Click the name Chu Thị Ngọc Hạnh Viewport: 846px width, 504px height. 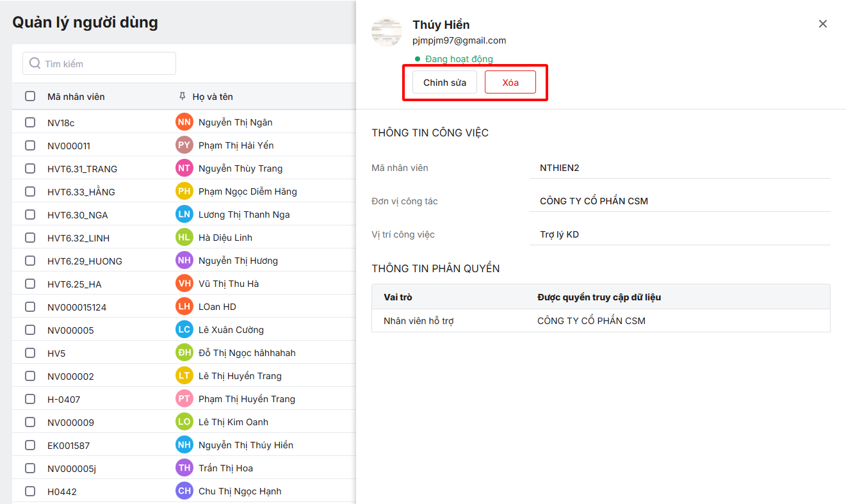pyautogui.click(x=240, y=491)
